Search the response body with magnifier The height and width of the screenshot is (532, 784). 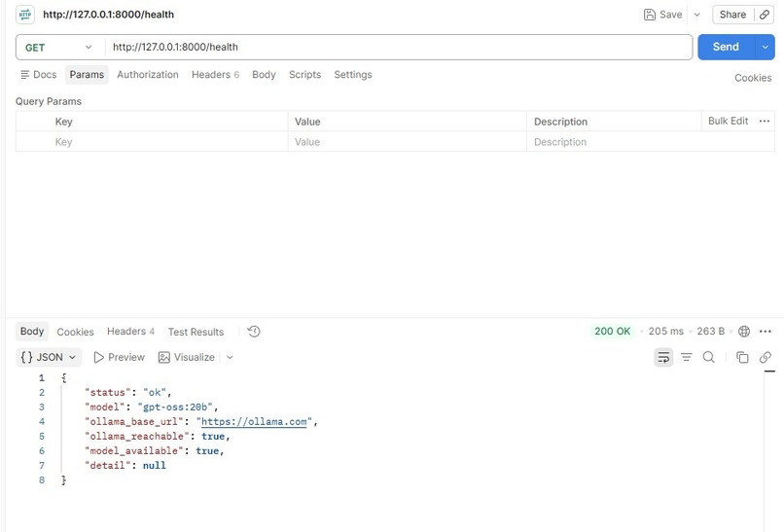pos(708,357)
